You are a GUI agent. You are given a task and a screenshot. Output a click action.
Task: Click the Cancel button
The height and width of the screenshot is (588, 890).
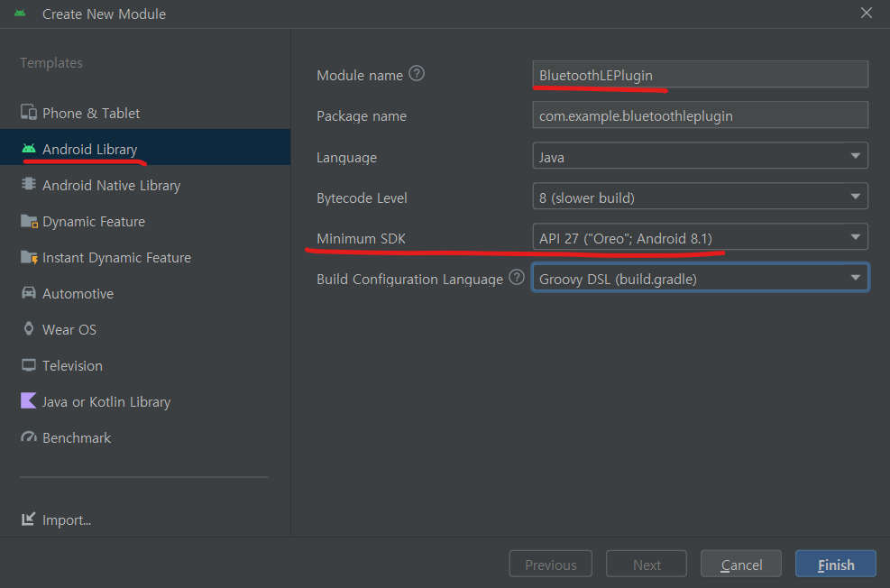tap(740, 565)
